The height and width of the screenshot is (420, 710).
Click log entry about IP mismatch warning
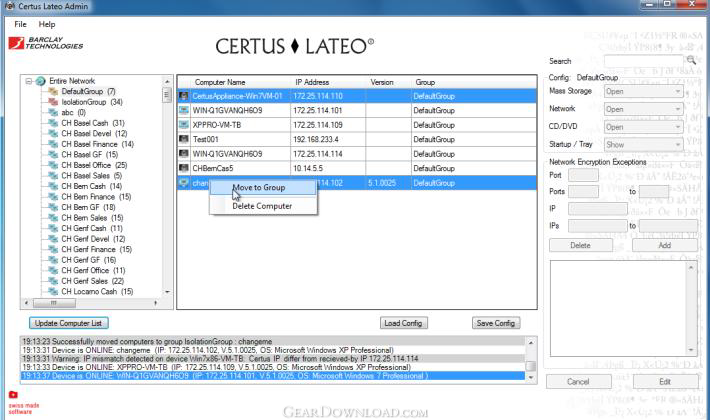pyautogui.click(x=273, y=358)
